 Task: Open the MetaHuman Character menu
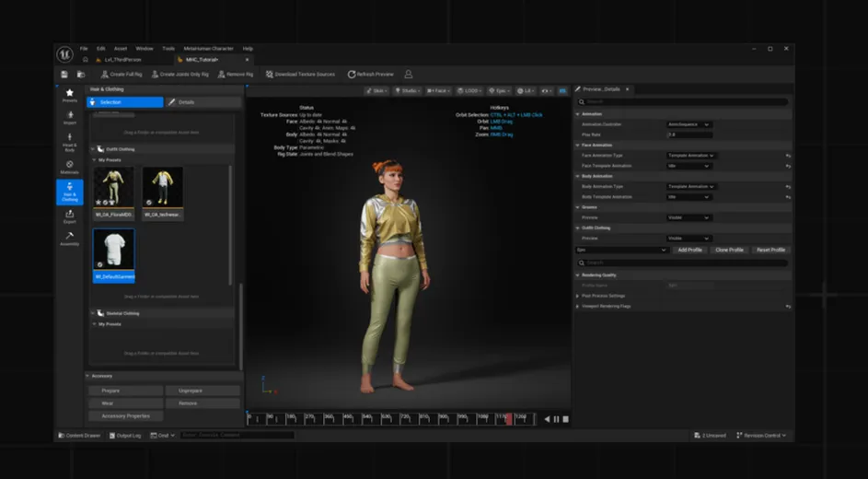click(209, 49)
